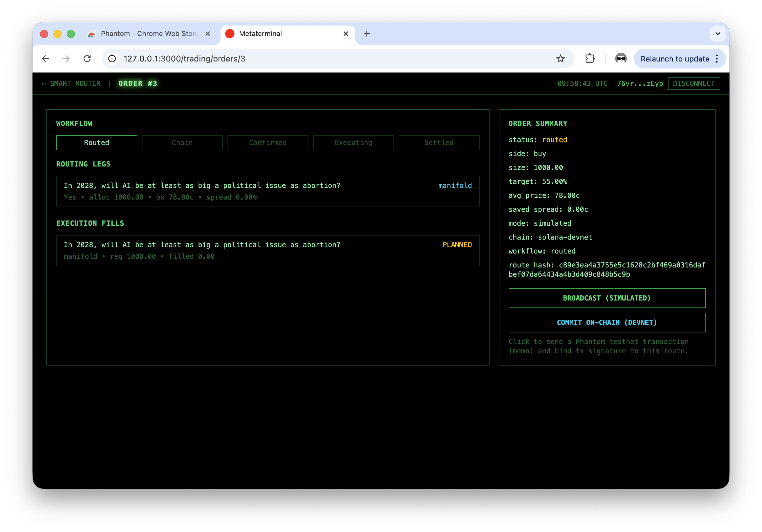Bookmark page with star icon
This screenshot has height=532, width=762.
click(560, 59)
